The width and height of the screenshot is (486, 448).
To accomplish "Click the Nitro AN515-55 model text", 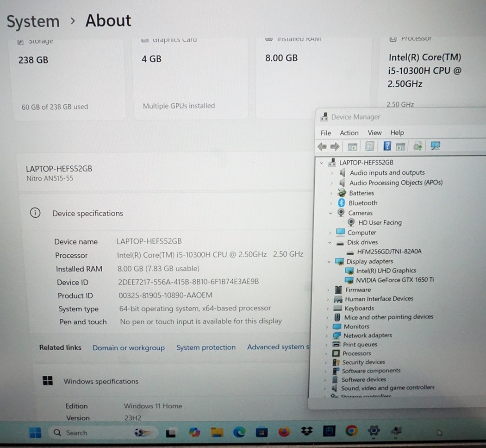I will (50, 178).
